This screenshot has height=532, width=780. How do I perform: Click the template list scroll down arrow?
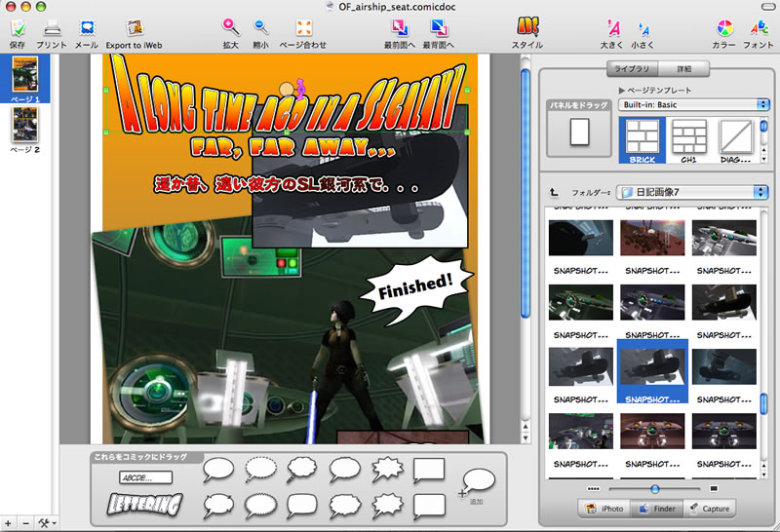[764, 159]
